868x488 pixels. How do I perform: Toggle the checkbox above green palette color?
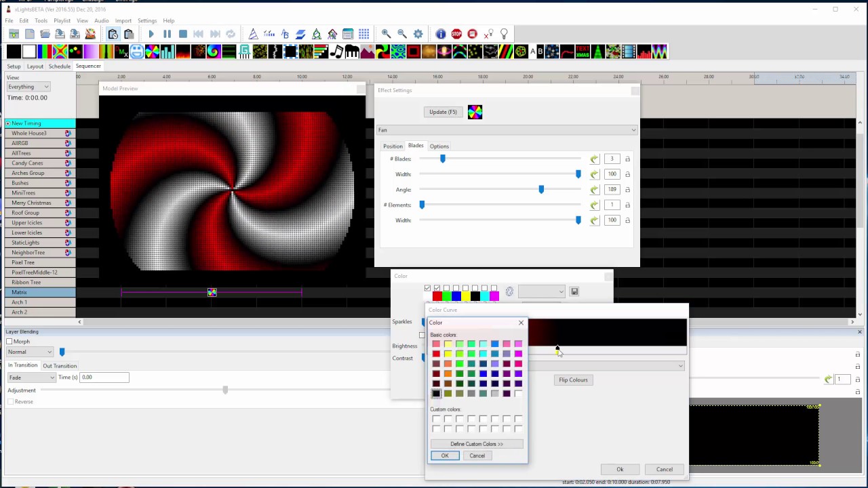(446, 288)
